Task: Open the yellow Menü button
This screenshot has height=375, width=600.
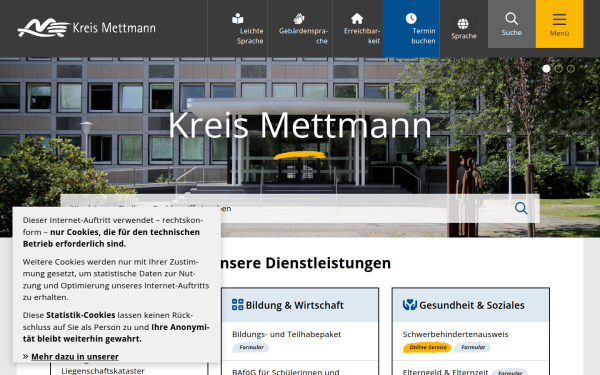Action: [x=559, y=24]
